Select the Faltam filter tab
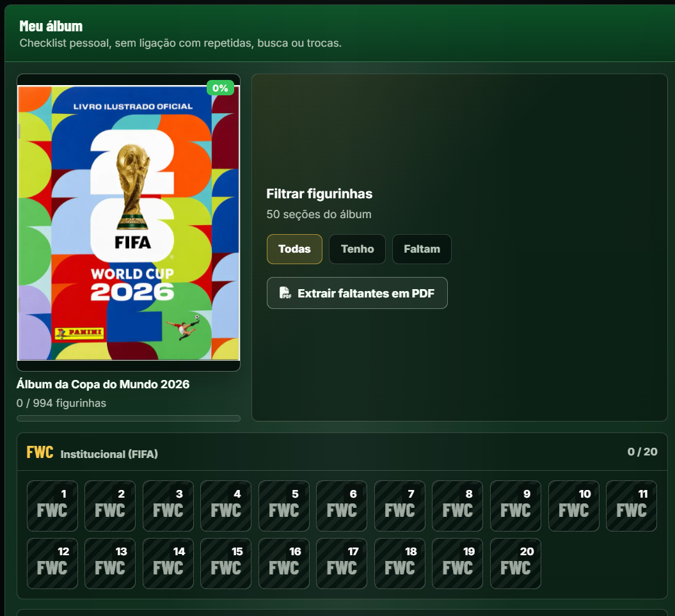Image resolution: width=675 pixels, height=616 pixels. (422, 249)
